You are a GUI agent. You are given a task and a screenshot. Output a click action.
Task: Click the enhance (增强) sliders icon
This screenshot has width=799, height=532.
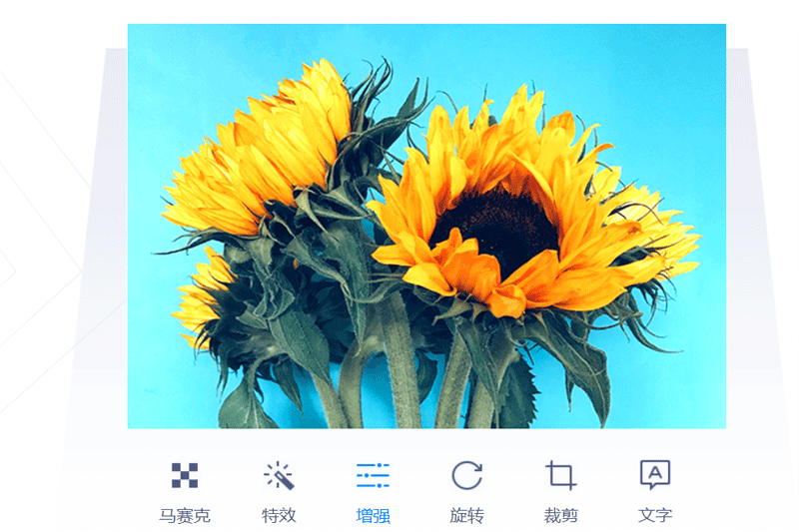[373, 475]
